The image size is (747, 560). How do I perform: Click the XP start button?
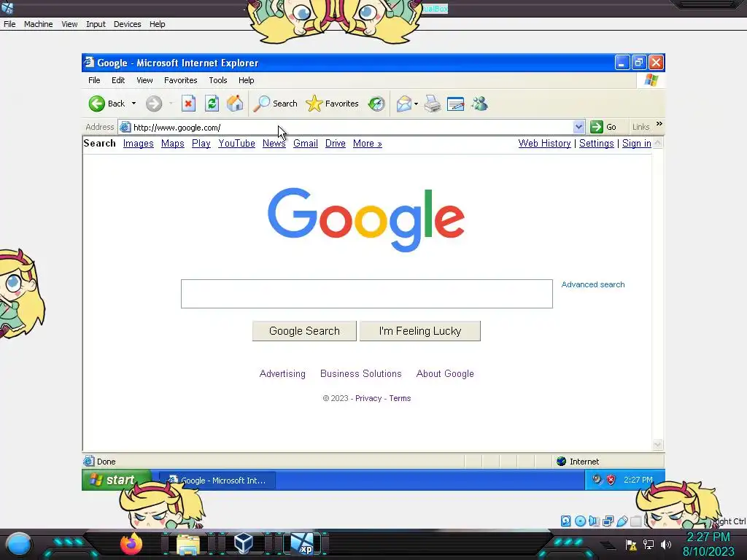point(116,480)
